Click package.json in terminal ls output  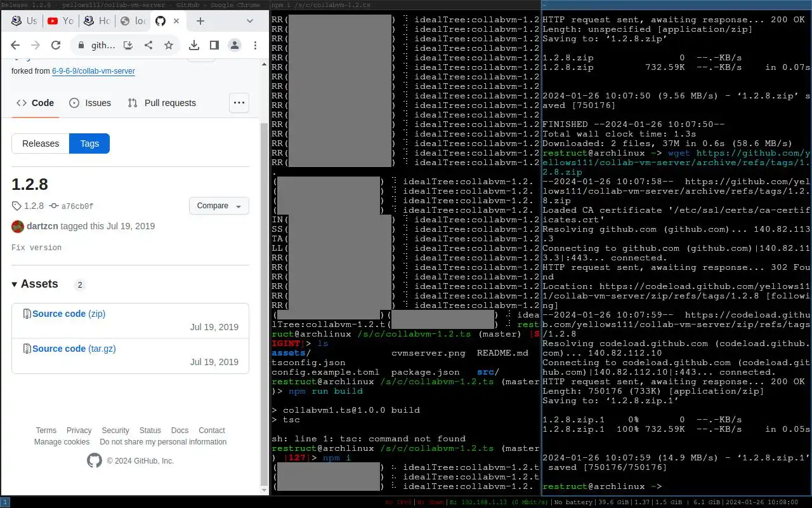[426, 372]
